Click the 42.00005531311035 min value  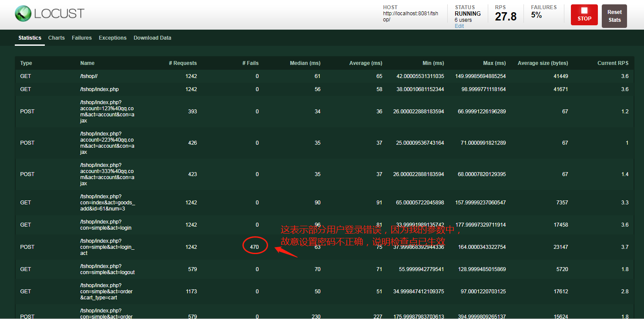(420, 76)
